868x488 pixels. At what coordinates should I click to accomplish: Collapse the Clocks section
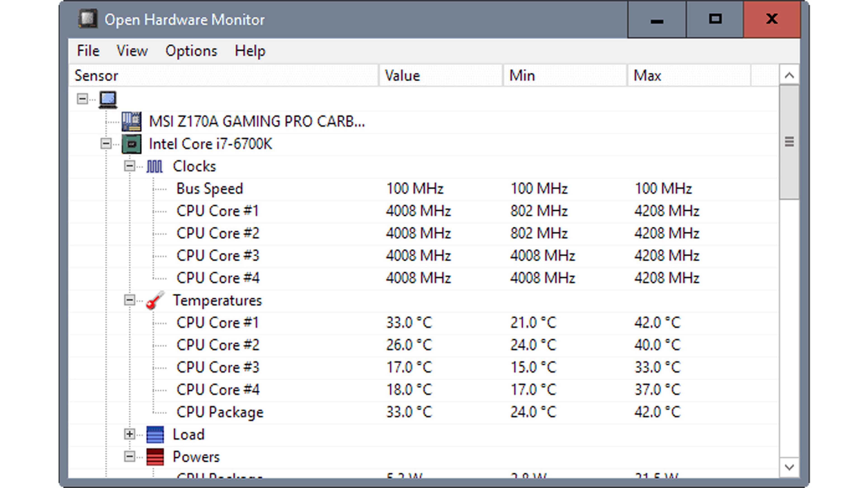(x=130, y=166)
